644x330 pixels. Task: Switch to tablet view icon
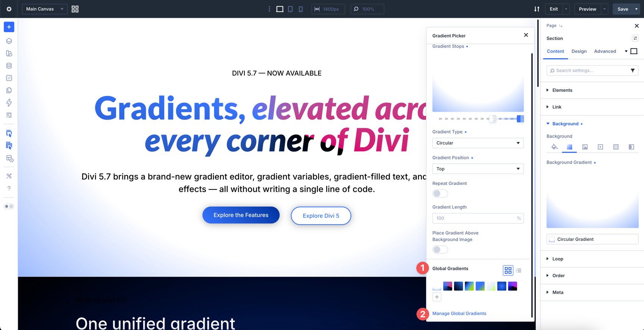(x=290, y=9)
